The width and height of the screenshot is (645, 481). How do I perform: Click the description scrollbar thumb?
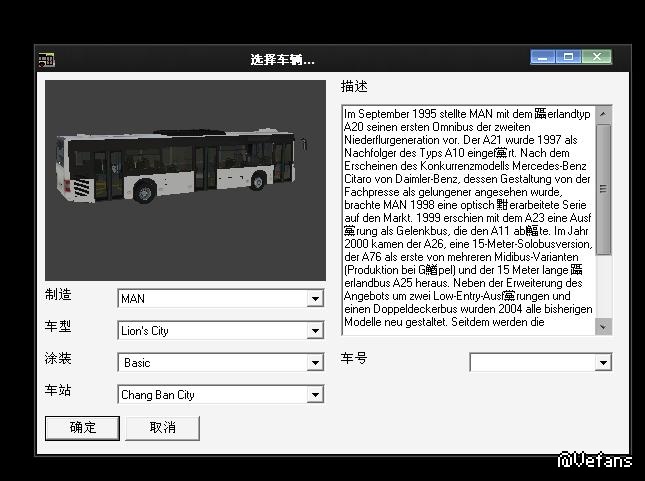(603, 189)
